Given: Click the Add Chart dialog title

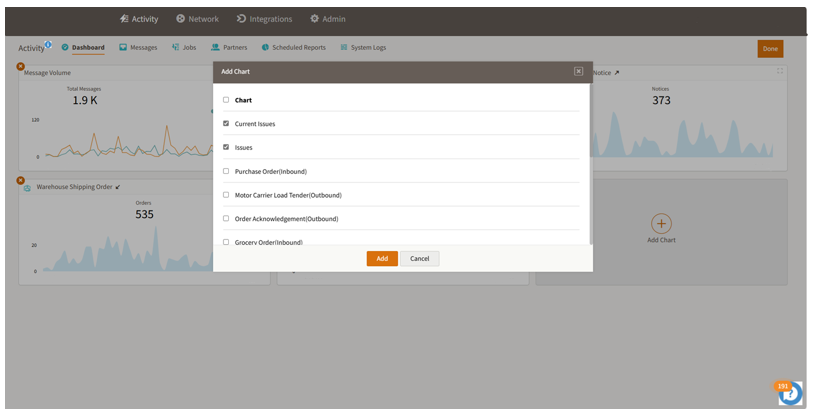Looking at the screenshot, I should [x=235, y=72].
